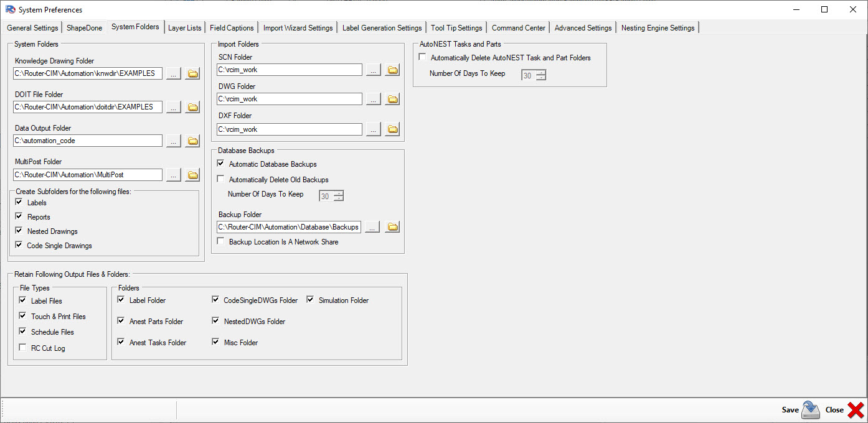Open the DXF Folder in Explorer

pyautogui.click(x=392, y=129)
